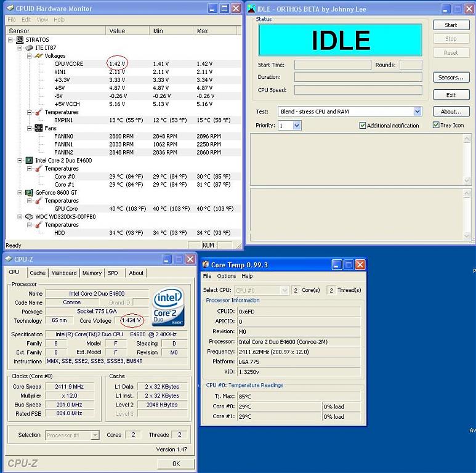The width and height of the screenshot is (476, 473).
Task: Click the WDC WD3200KS hard drive icon
Action: click(x=29, y=217)
